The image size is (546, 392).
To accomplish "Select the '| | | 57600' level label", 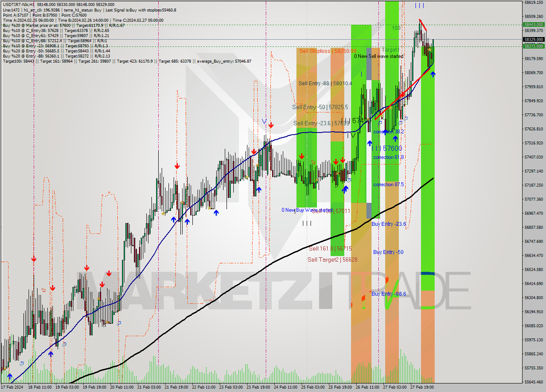I will 387,148.
